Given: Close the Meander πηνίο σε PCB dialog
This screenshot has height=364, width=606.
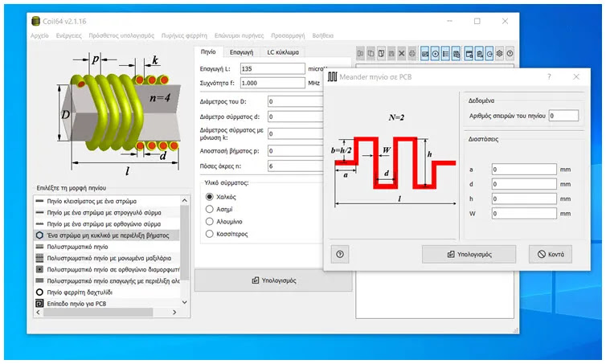Looking at the screenshot, I should [x=576, y=76].
